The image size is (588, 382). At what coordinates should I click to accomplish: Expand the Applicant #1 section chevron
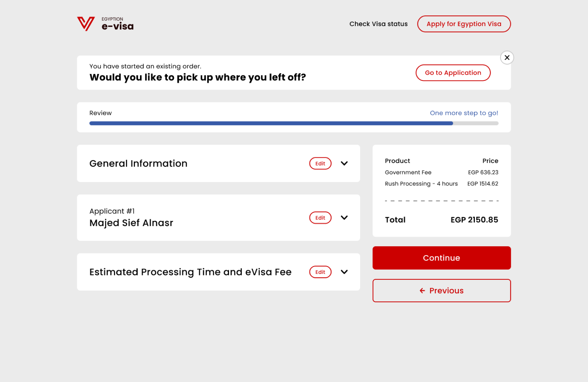(344, 218)
